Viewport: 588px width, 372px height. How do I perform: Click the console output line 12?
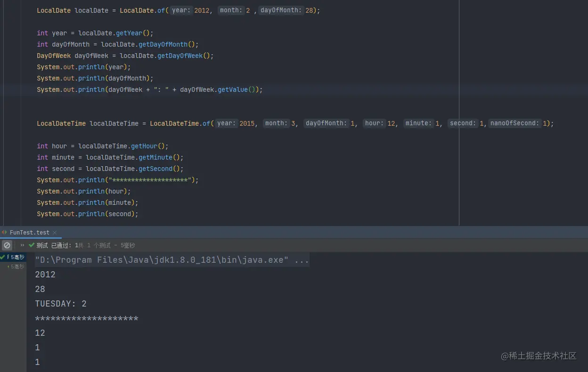coord(40,333)
